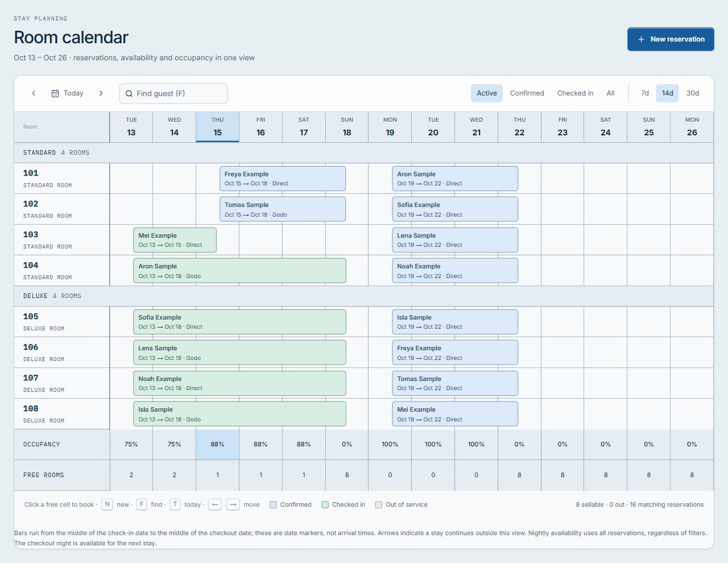Image resolution: width=728 pixels, height=563 pixels.
Task: Select Thursday 15 column header
Action: tap(217, 127)
